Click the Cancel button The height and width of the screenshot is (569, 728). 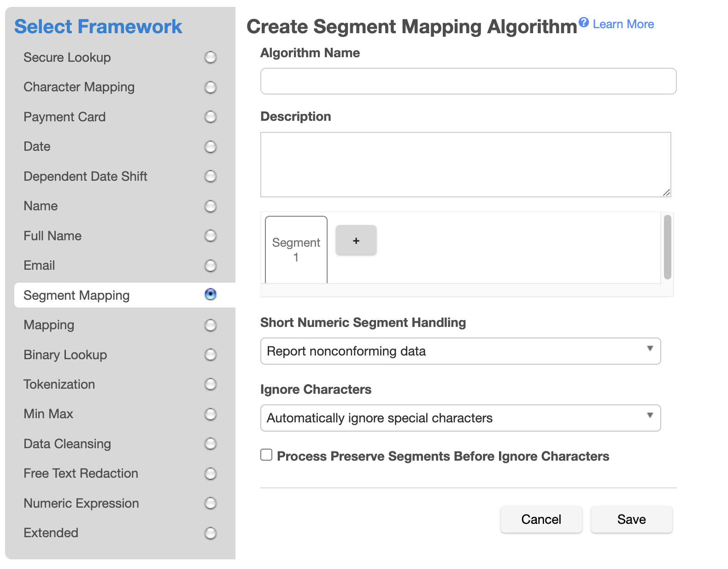pos(541,520)
